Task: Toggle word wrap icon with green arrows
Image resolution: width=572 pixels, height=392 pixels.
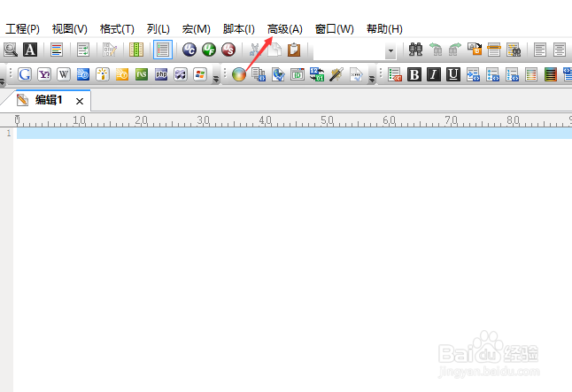Action: (x=83, y=50)
